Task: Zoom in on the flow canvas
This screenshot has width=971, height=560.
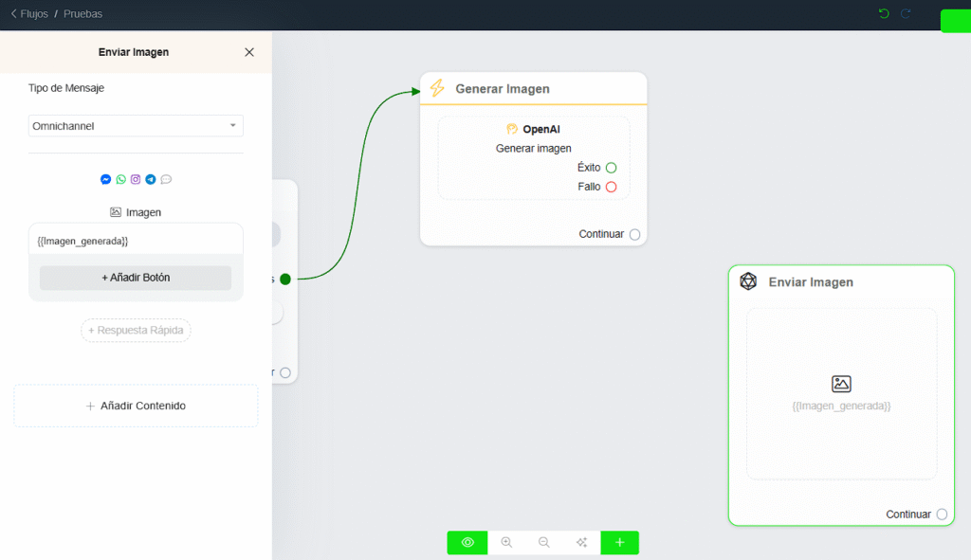Action: click(x=506, y=542)
